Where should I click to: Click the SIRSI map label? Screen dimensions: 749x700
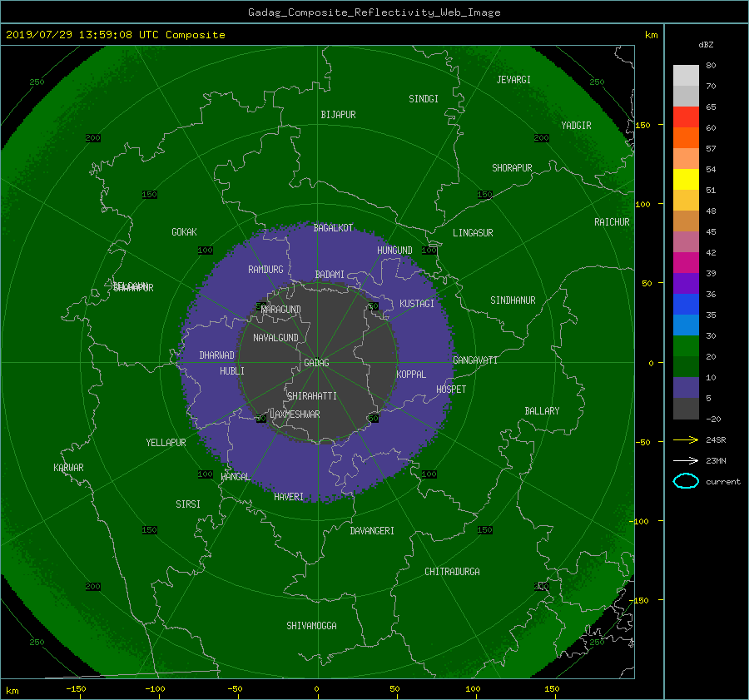point(188,504)
